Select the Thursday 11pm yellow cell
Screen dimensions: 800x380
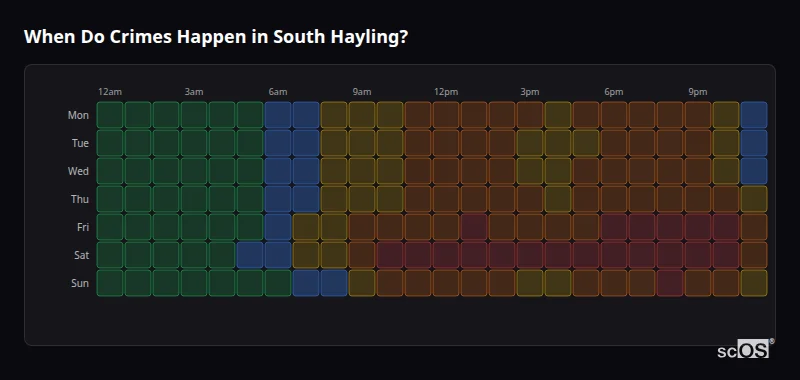(754, 199)
